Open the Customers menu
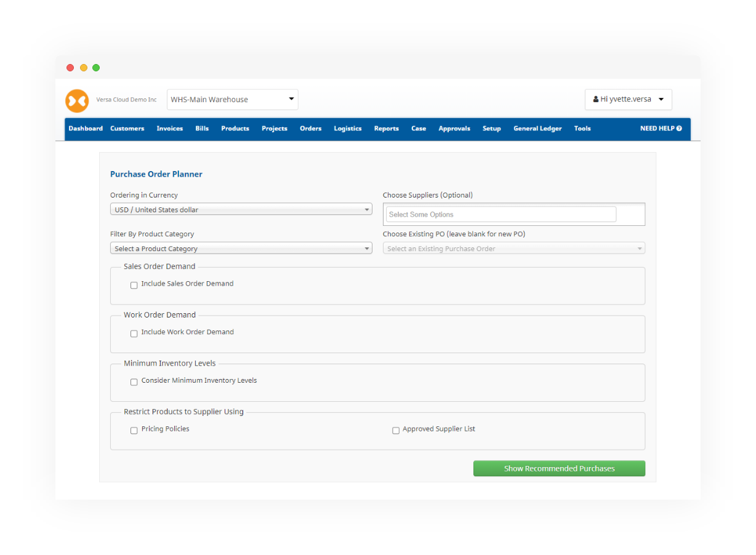Screen dimensions: 756x555 pyautogui.click(x=127, y=129)
